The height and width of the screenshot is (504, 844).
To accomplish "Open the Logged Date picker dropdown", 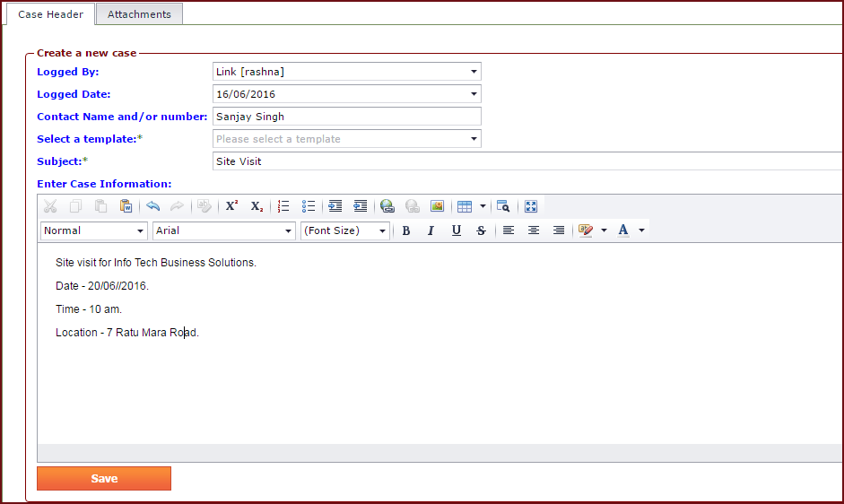I will [474, 94].
